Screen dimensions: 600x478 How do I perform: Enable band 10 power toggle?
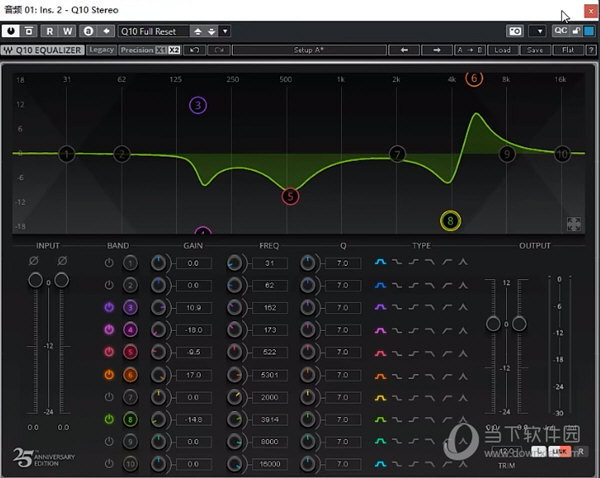point(109,464)
